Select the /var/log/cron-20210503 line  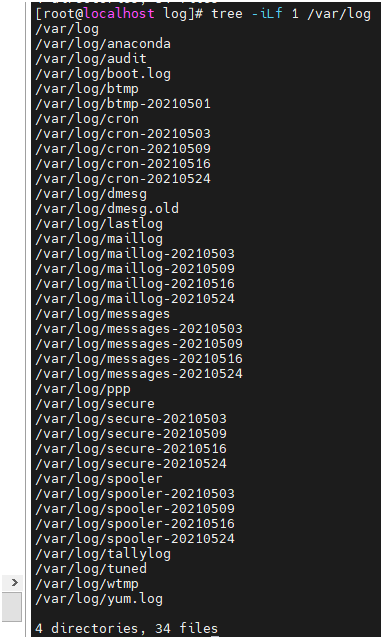coord(123,134)
